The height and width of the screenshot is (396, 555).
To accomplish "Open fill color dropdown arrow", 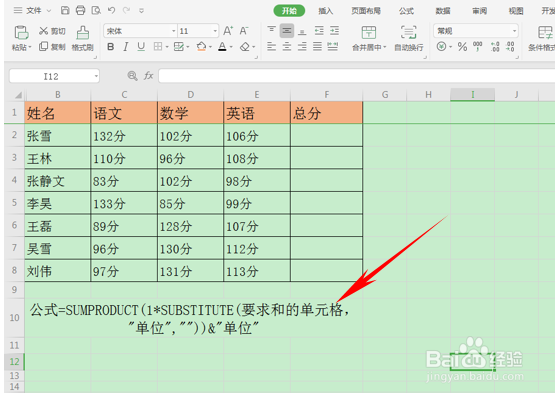I will pos(211,47).
